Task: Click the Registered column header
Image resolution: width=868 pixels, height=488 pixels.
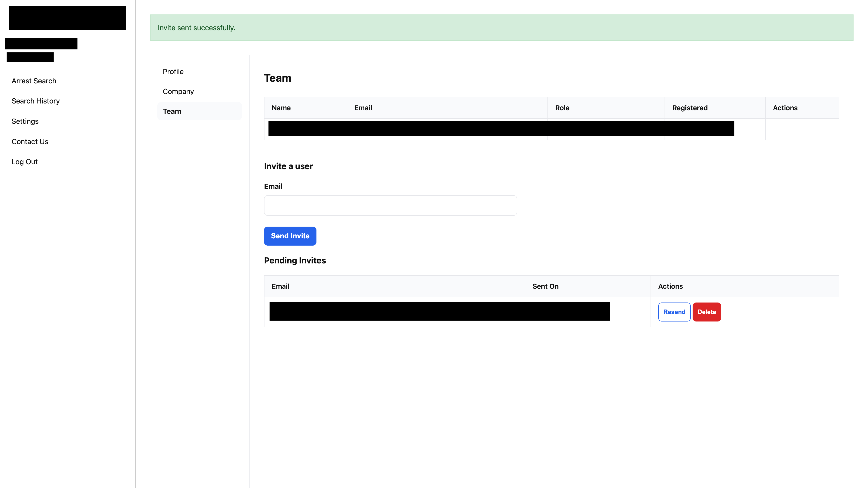Action: click(689, 108)
